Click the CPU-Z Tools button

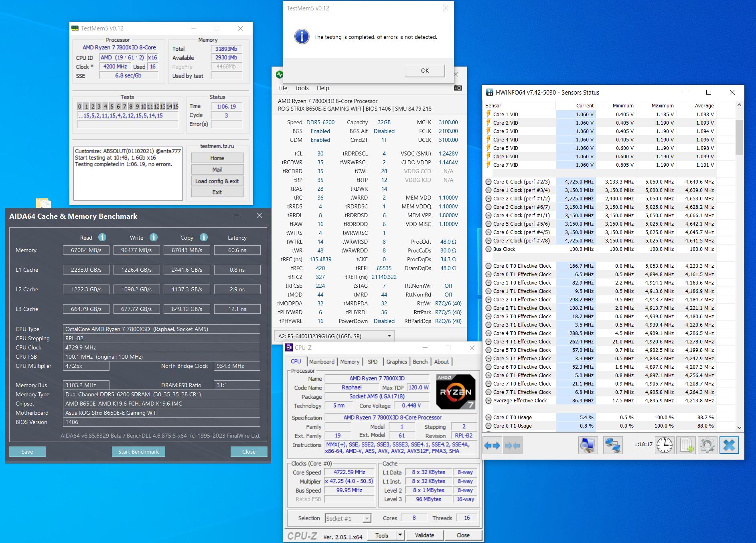coord(382,535)
